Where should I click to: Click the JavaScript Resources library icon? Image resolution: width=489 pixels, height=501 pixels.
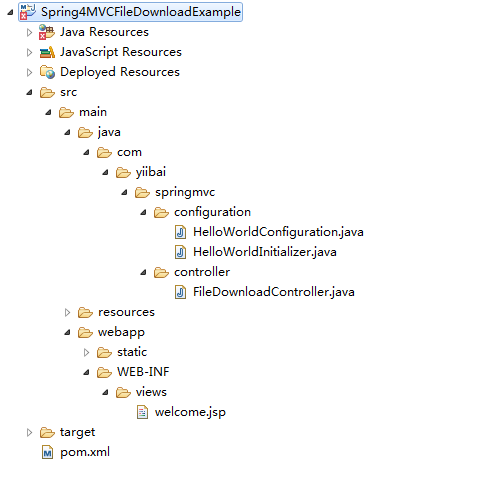(47, 52)
